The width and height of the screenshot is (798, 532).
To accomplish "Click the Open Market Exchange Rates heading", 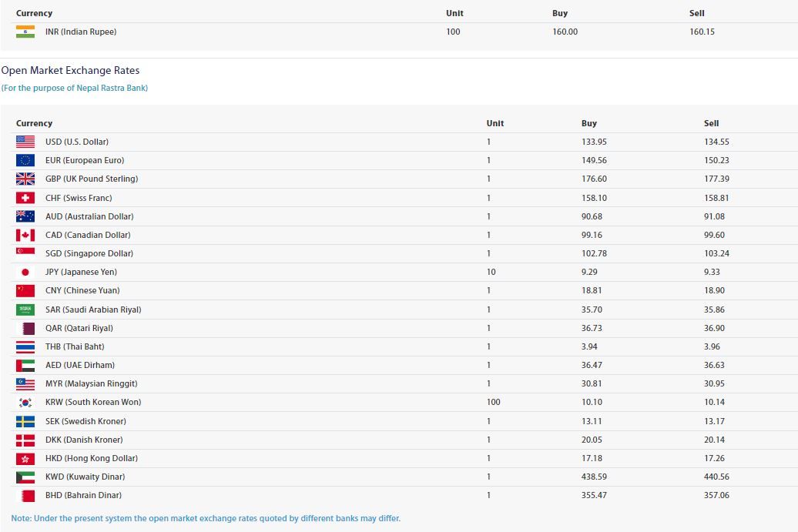I will click(x=70, y=70).
